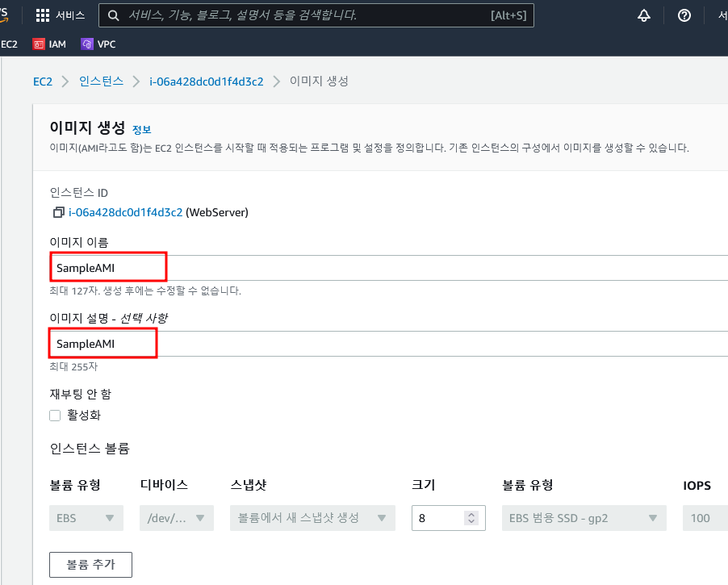Image resolution: width=728 pixels, height=585 pixels.
Task: Click the 최대 127자 hint text
Action: (145, 290)
